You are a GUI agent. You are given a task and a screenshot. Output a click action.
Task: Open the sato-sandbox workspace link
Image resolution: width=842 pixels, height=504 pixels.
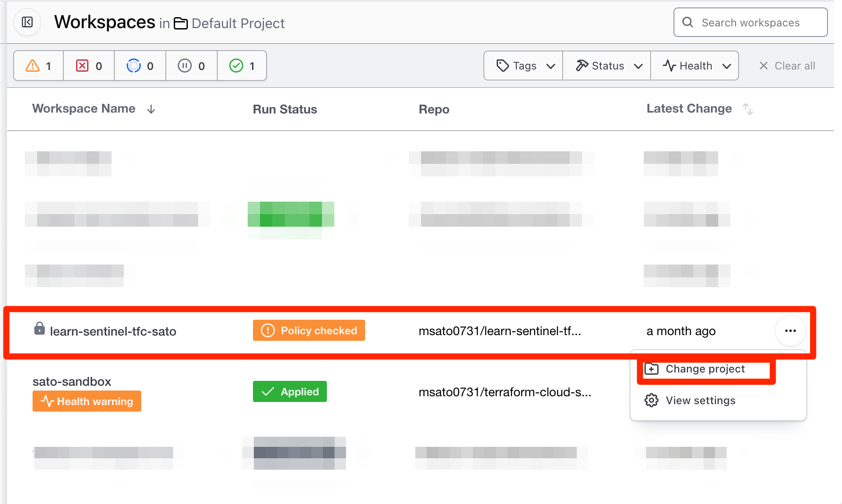(x=72, y=381)
